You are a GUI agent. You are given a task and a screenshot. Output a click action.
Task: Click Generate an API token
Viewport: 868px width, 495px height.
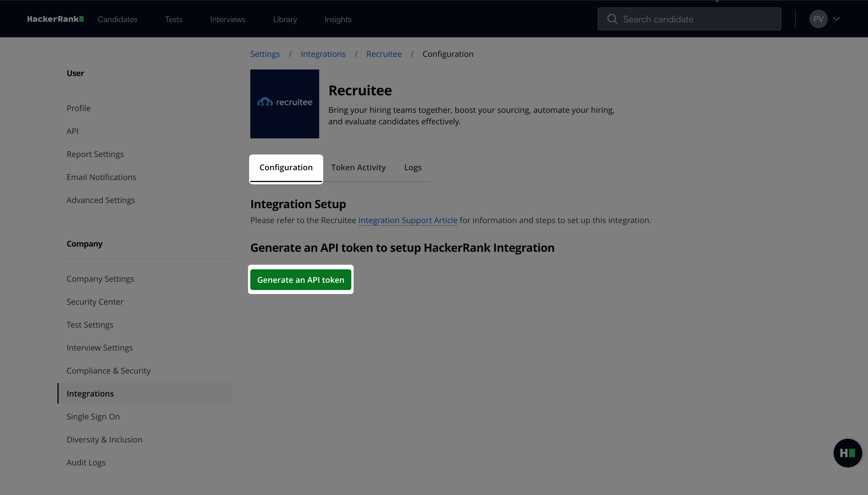[301, 279]
